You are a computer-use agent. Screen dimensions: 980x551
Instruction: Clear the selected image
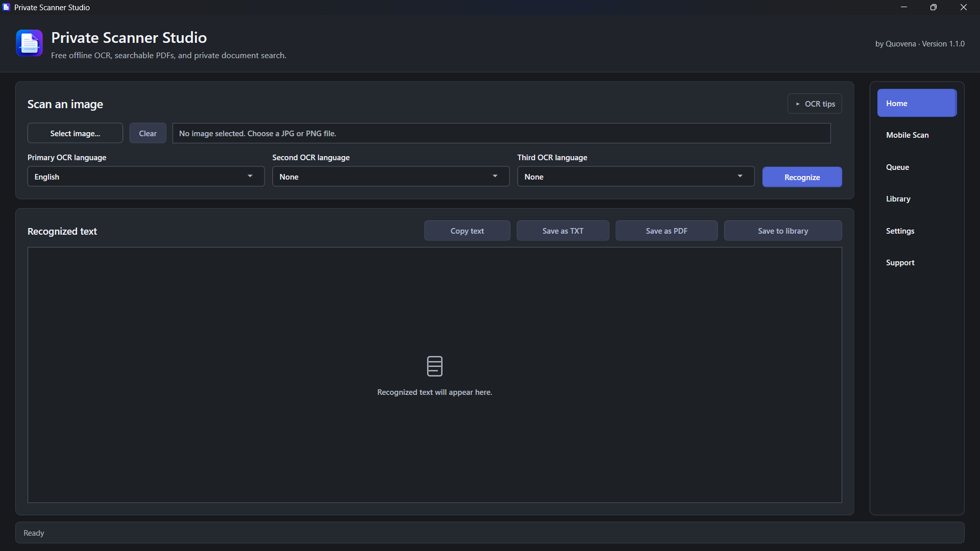(x=148, y=133)
